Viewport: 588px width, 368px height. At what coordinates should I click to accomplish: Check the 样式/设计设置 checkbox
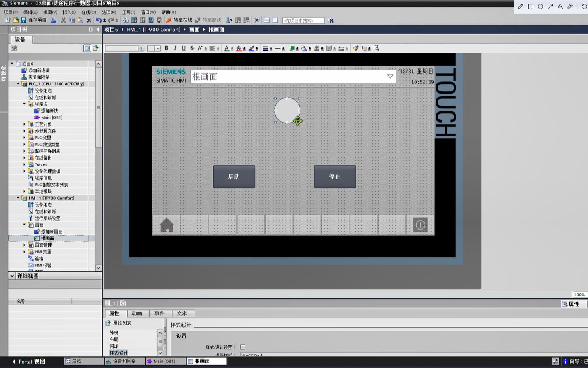point(243,347)
